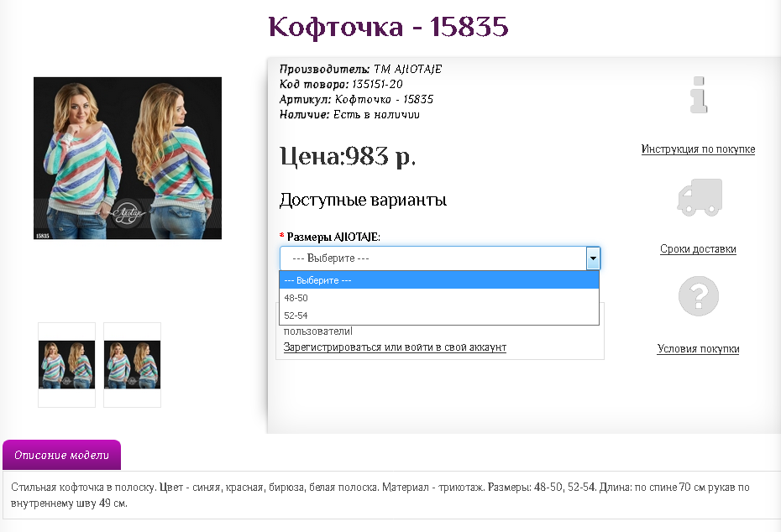Click the size dropdown arrow button
Viewport: 781px width, 532px height.
pyautogui.click(x=593, y=258)
